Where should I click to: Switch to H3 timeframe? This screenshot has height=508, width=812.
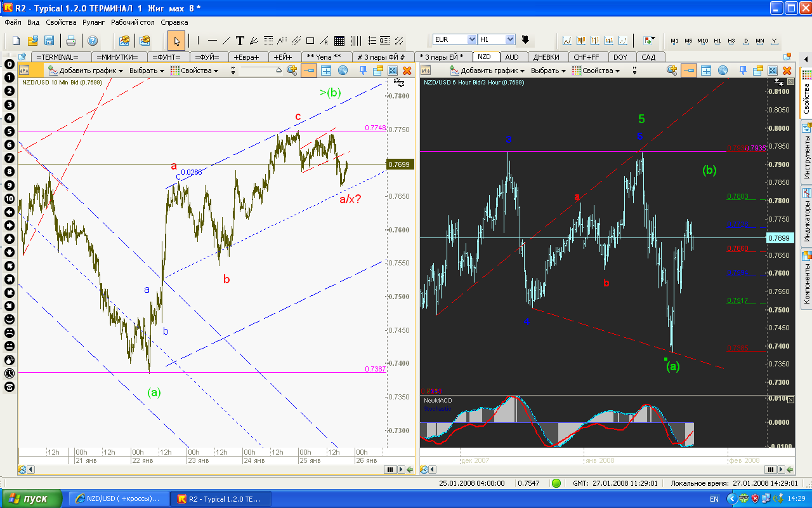pos(731,41)
